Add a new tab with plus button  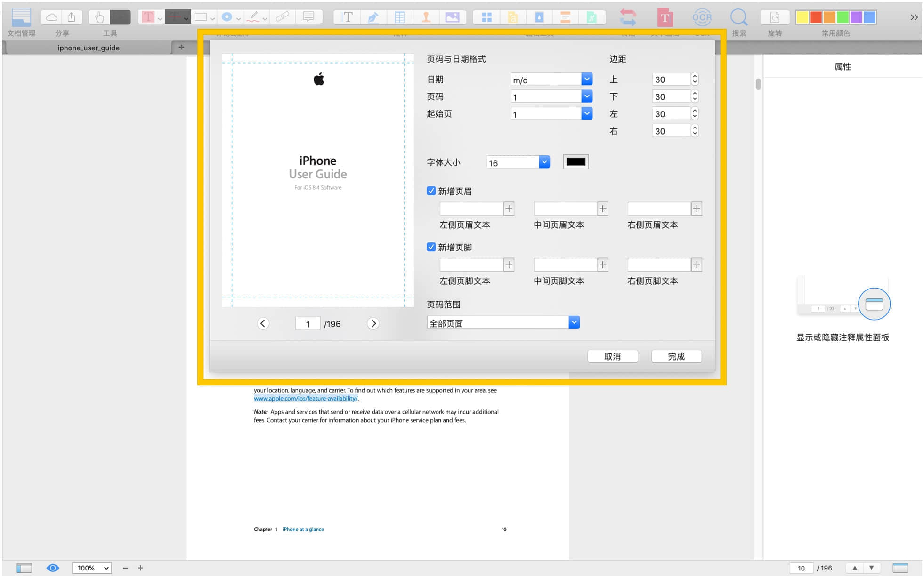pyautogui.click(x=181, y=47)
